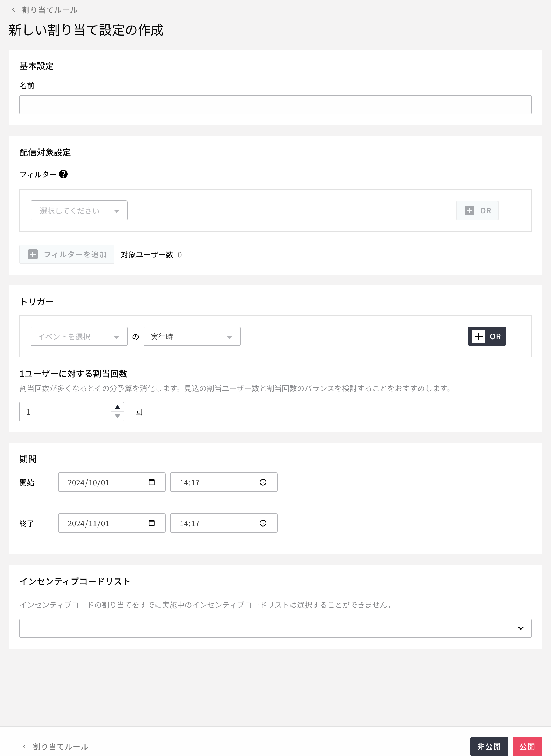Click the 終了 time field 14:17
Screen dimensions: 551x756
click(x=224, y=523)
